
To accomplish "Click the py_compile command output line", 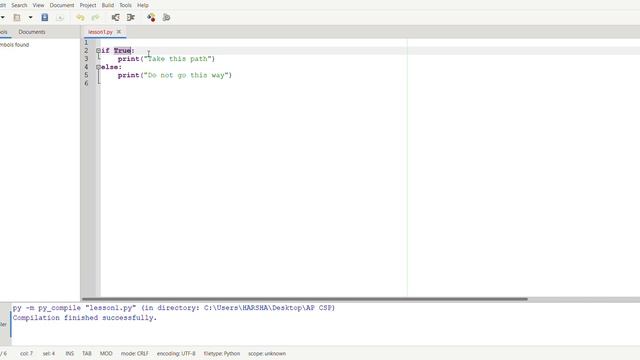I will point(173,308).
